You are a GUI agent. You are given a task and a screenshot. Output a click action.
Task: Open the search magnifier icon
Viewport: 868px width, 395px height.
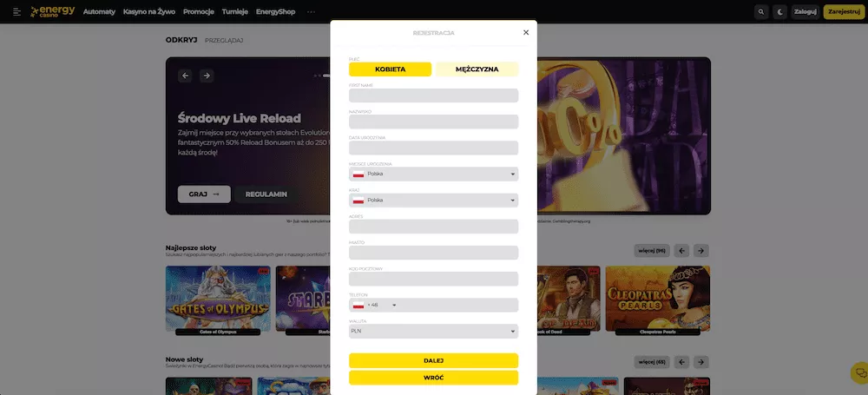coord(762,11)
